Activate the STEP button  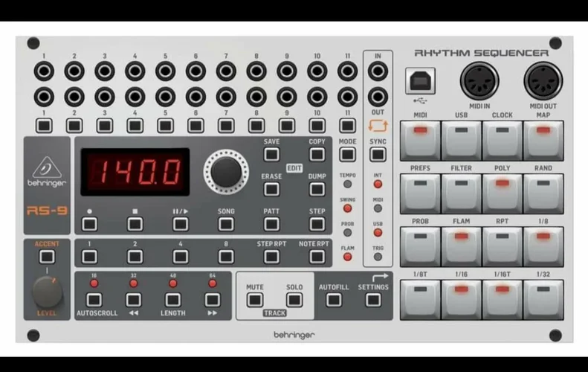tap(317, 224)
